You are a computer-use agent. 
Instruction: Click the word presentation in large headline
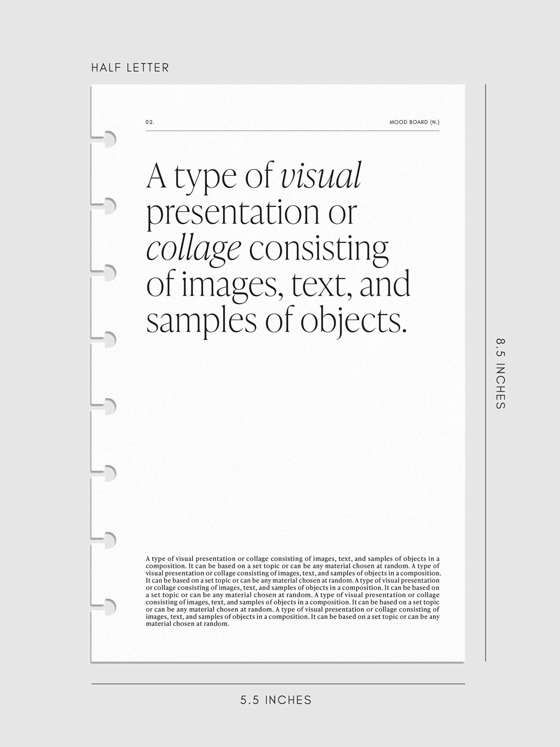click(233, 213)
